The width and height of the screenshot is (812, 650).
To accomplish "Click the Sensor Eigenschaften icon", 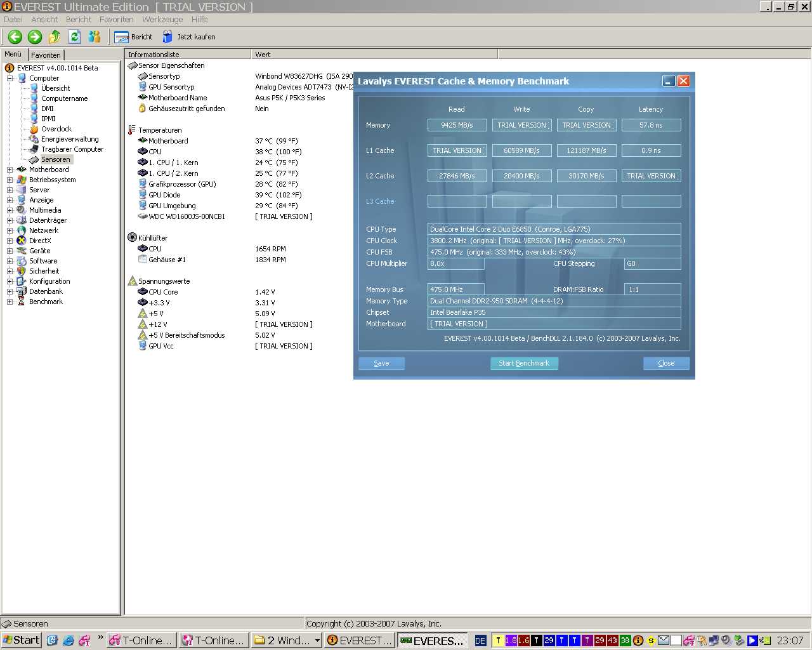I will [133, 65].
